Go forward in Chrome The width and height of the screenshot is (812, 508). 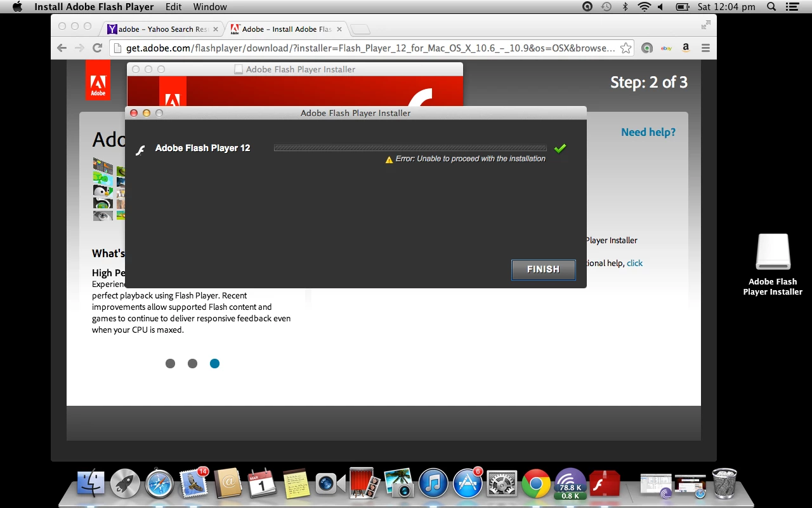click(x=79, y=48)
